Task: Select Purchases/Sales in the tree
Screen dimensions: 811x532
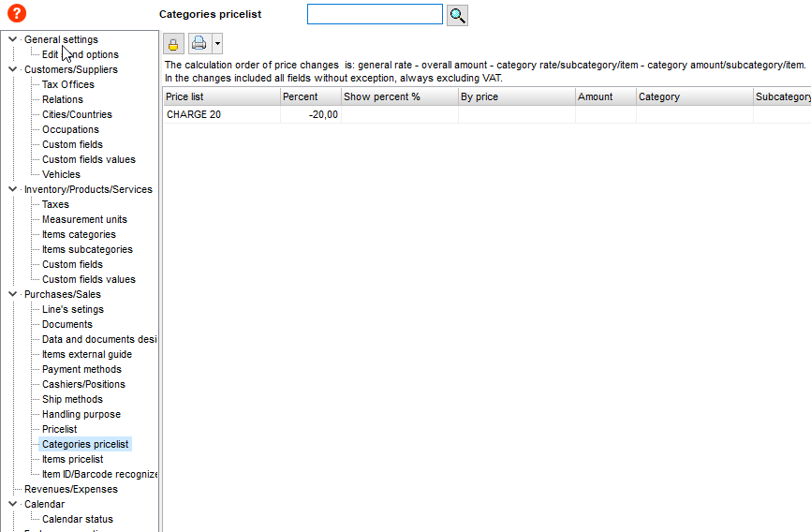Action: (63, 294)
